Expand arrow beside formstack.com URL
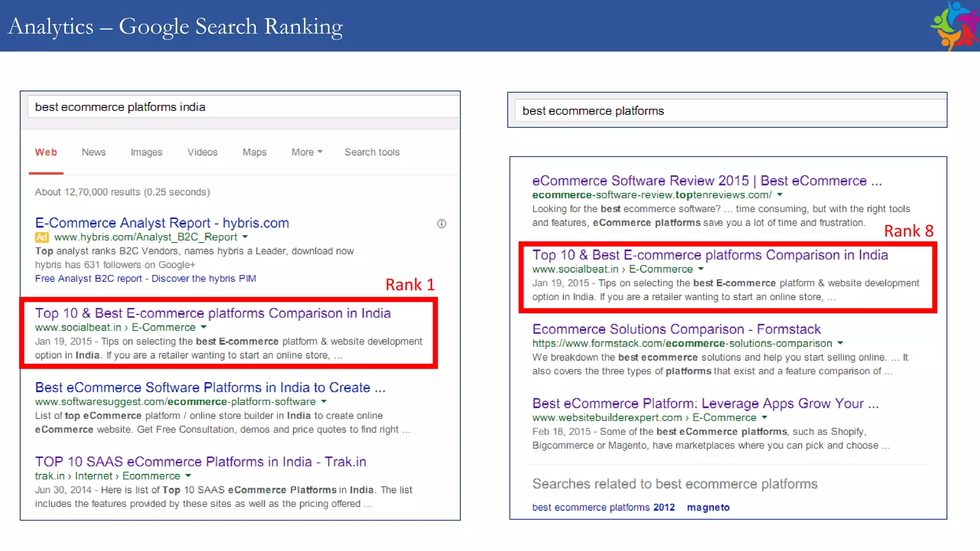The width and height of the screenshot is (980, 551). [x=840, y=343]
